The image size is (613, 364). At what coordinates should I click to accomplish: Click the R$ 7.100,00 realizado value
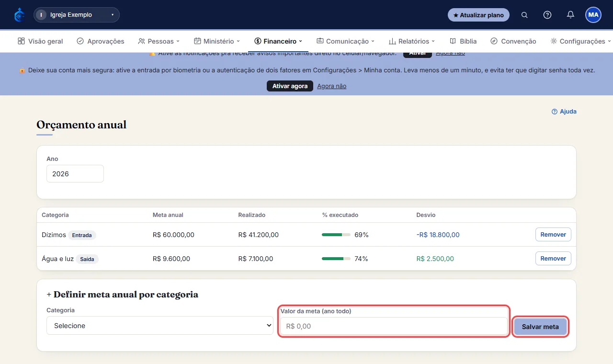(256, 259)
